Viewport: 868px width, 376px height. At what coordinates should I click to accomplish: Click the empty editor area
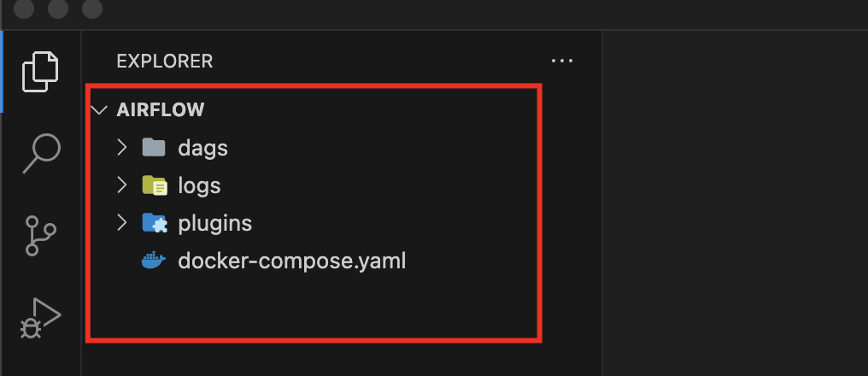pyautogui.click(x=735, y=205)
